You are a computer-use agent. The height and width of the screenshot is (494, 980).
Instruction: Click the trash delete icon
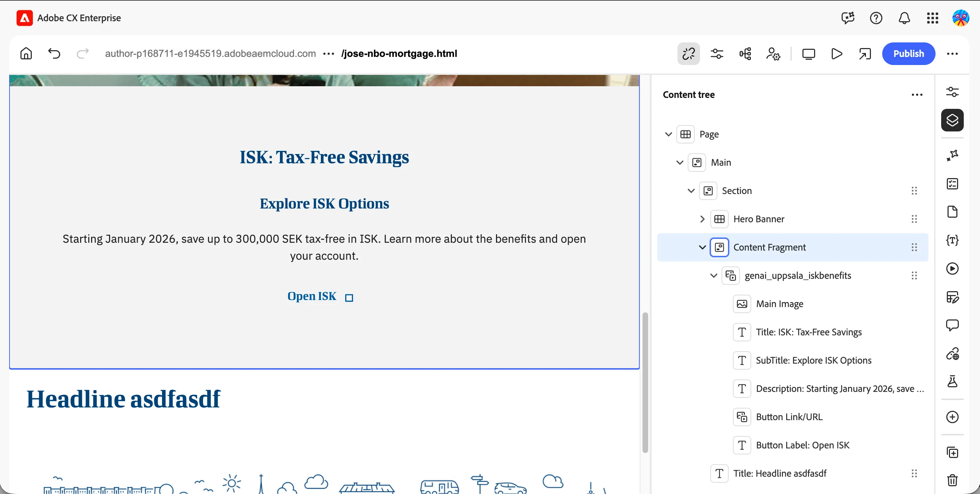pos(952,480)
